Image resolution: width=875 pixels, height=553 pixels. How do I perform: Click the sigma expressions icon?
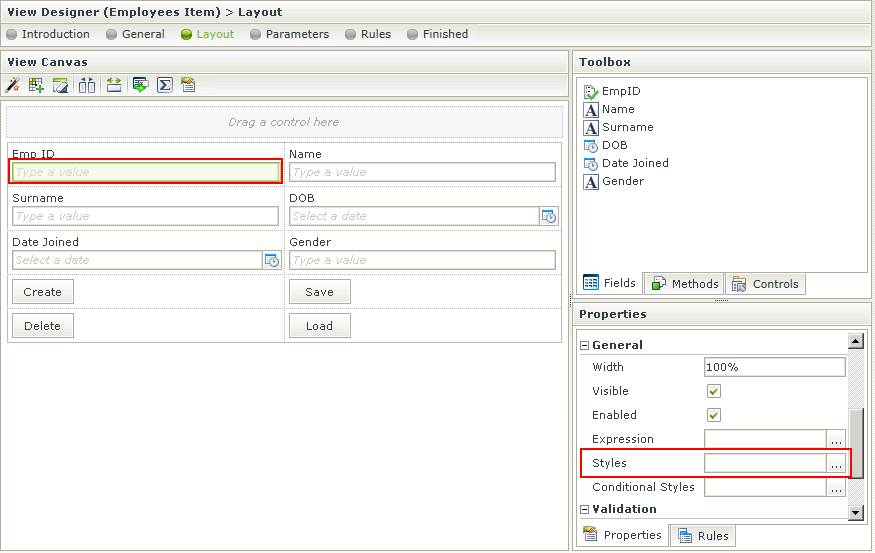(x=165, y=85)
